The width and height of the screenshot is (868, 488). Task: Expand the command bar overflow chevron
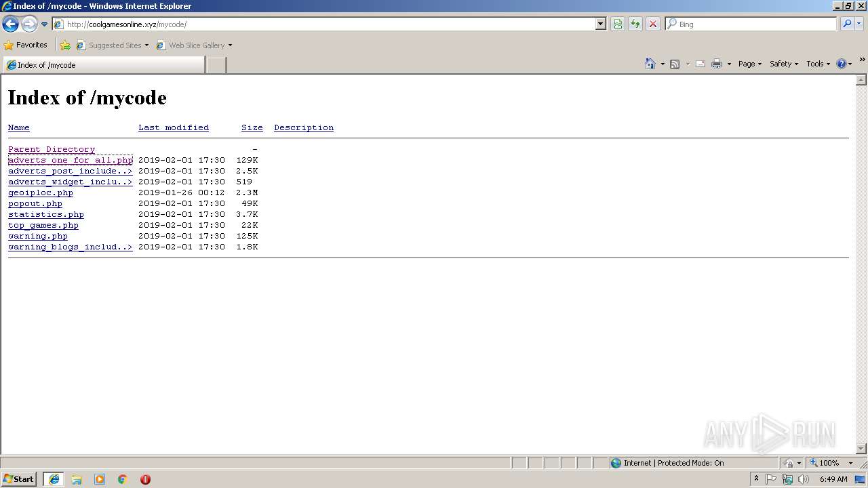(x=862, y=60)
